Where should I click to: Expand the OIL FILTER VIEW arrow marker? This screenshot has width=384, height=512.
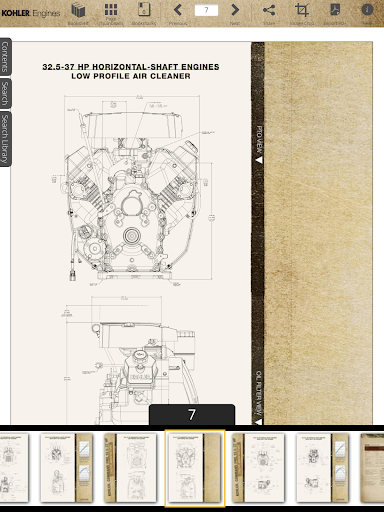click(259, 421)
